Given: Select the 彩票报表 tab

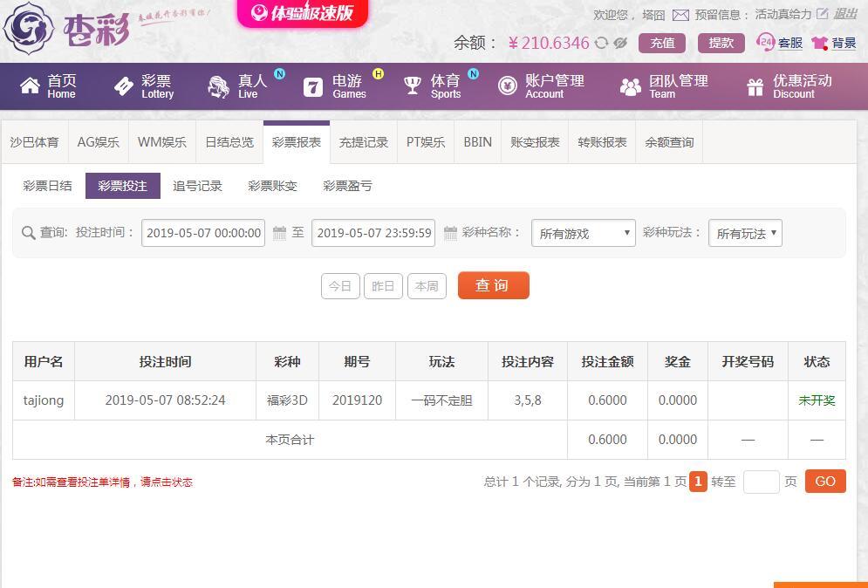Looking at the screenshot, I should point(297,142).
